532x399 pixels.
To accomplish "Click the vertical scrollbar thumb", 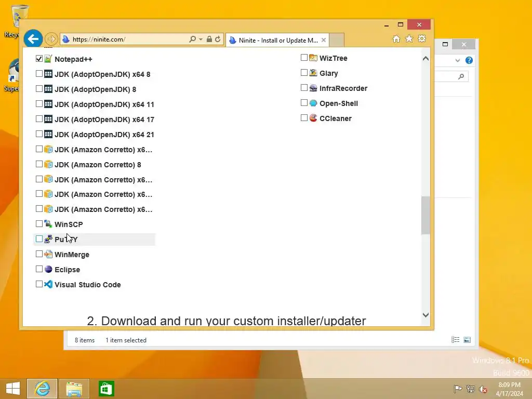I will [425, 216].
